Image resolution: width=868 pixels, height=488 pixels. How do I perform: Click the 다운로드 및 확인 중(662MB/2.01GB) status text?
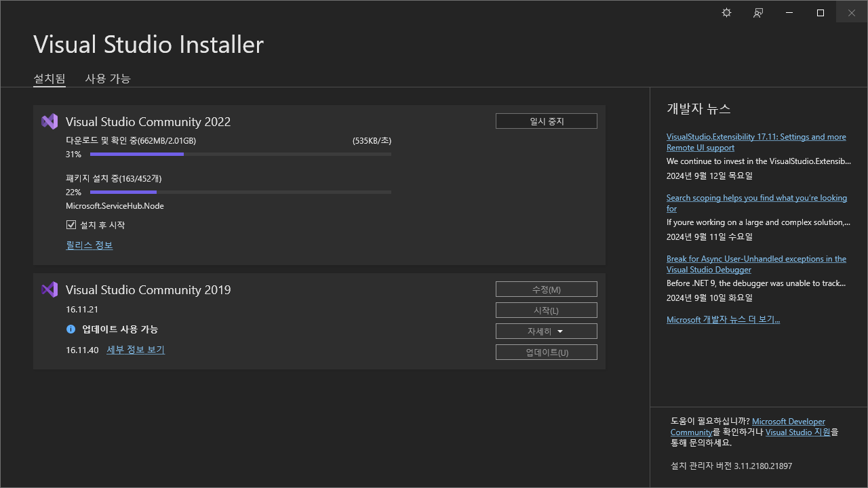131,141
